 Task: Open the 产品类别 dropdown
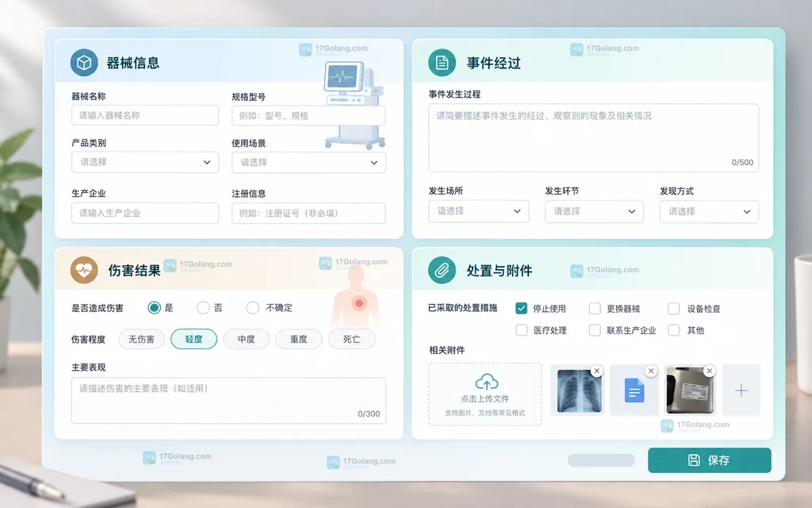145,162
